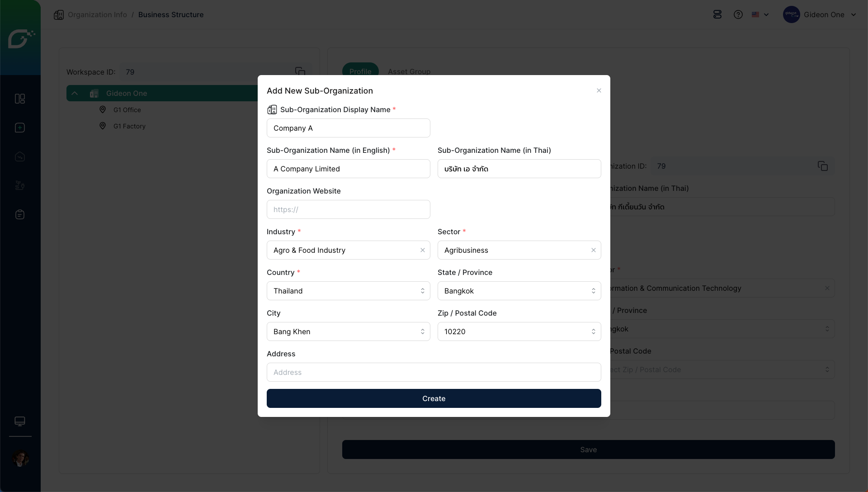Screen dimensions: 868x492
Task: Copy the Organization ID value
Action: [822, 166]
